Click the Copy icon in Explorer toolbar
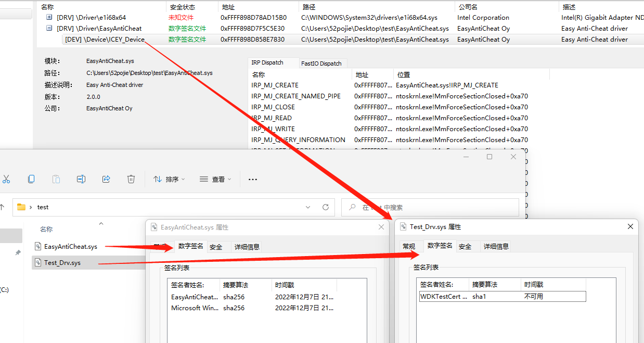 point(31,179)
